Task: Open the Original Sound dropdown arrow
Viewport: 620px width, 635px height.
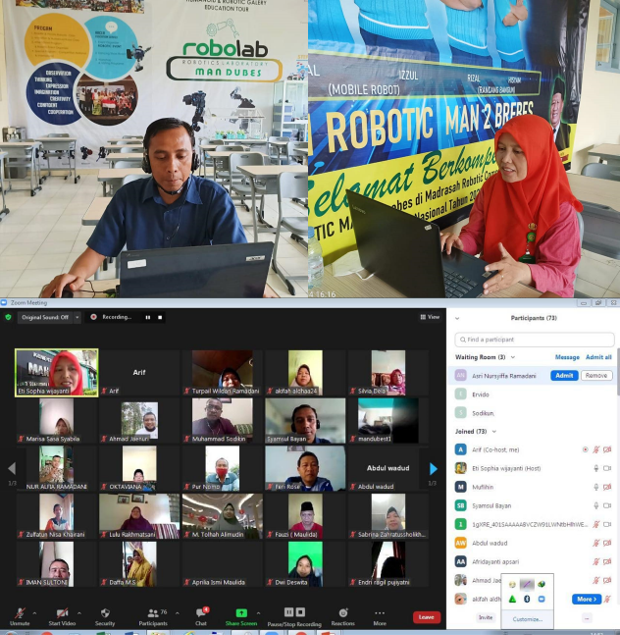Action: (x=77, y=317)
